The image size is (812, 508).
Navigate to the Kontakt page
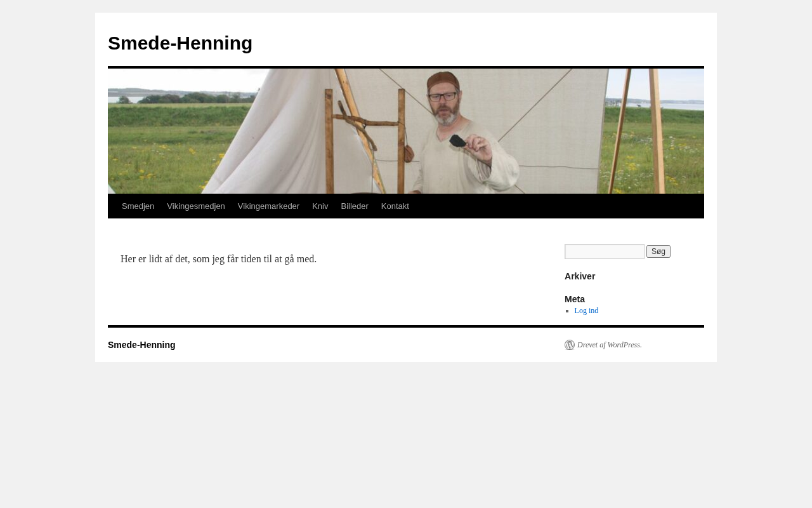pyautogui.click(x=395, y=206)
